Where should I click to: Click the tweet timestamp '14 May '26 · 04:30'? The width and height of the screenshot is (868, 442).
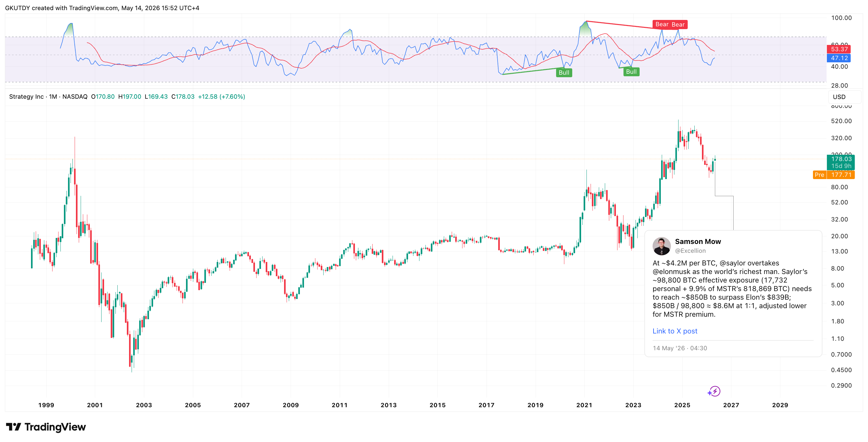[x=680, y=348]
